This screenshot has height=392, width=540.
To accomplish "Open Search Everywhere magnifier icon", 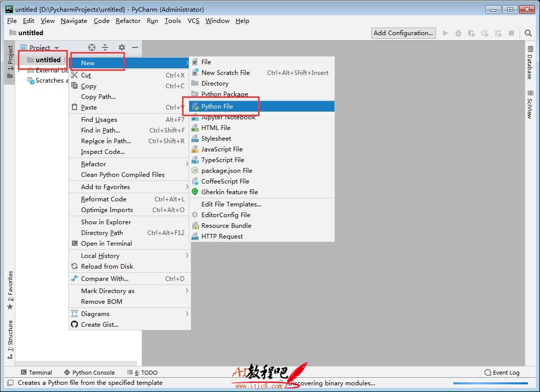I will (528, 33).
